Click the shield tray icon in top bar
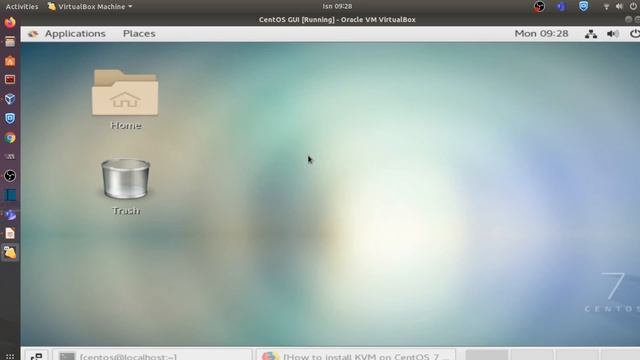 [584, 6]
